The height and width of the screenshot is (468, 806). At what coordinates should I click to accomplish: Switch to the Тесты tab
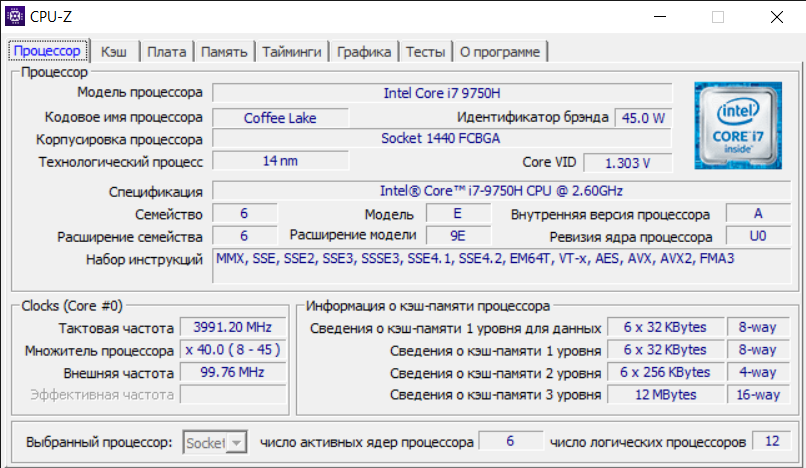coord(425,51)
